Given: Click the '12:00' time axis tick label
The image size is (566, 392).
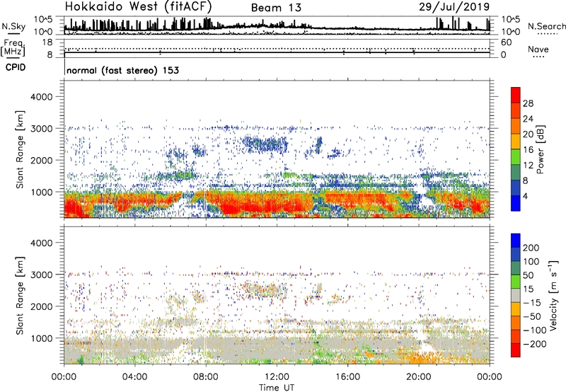Looking at the screenshot, I should pyautogui.click(x=277, y=377).
